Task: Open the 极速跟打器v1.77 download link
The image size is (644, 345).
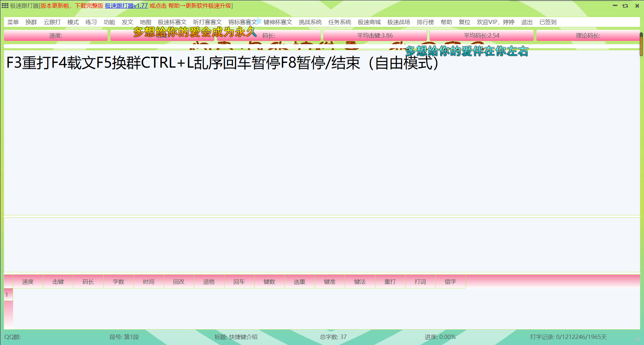Action: (126, 6)
